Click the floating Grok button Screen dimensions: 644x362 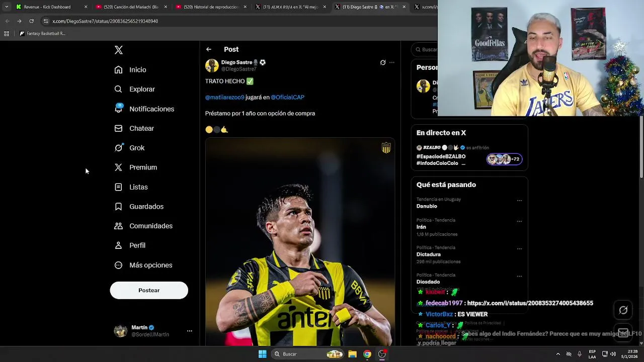point(623,310)
